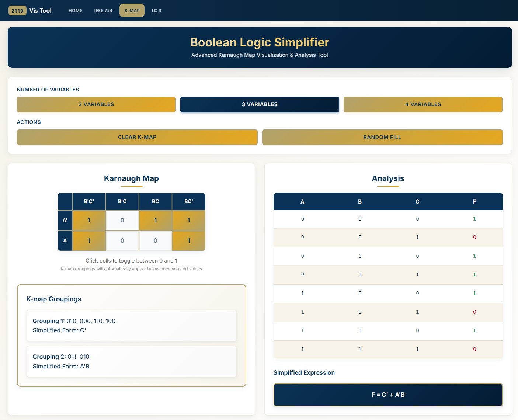Switch to the IEEE 754 tab
The width and height of the screenshot is (518, 420).
click(103, 11)
